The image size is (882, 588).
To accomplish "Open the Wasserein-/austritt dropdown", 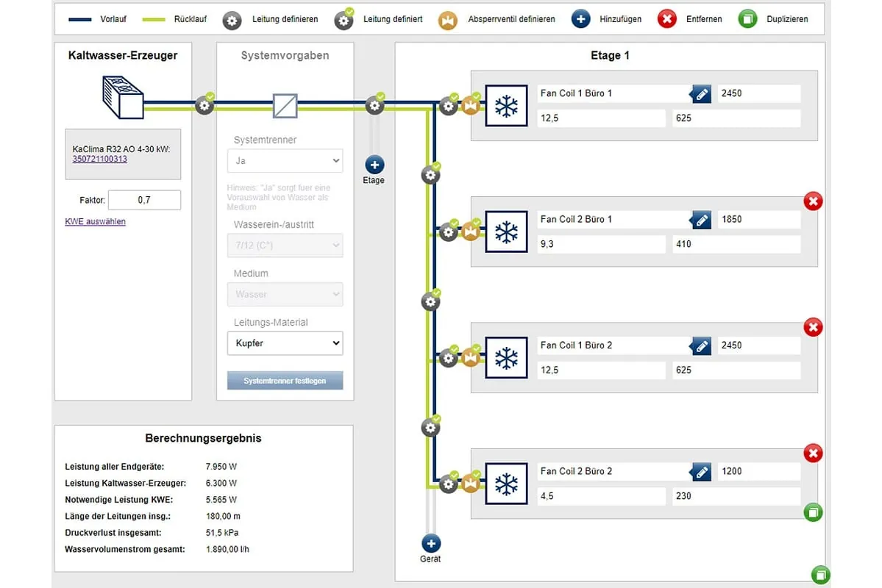I will [285, 245].
